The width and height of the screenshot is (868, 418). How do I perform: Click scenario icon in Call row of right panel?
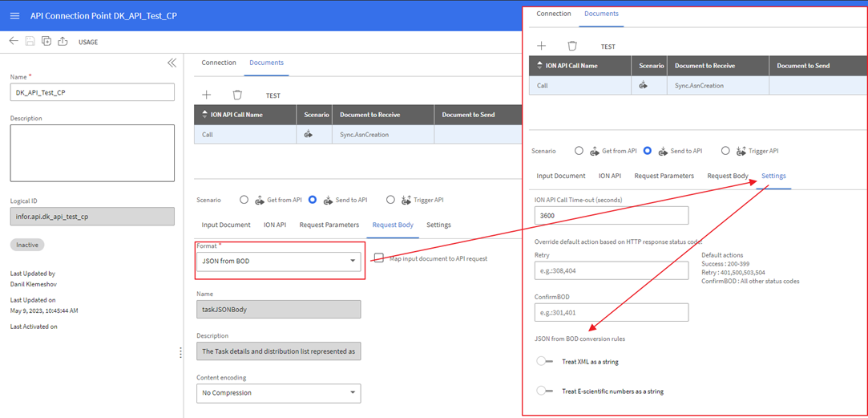pos(644,85)
